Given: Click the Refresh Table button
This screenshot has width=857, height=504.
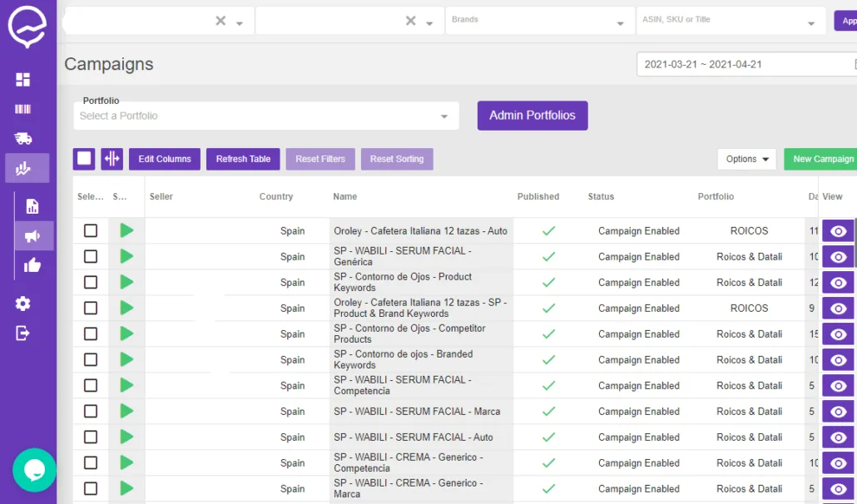Looking at the screenshot, I should (243, 159).
